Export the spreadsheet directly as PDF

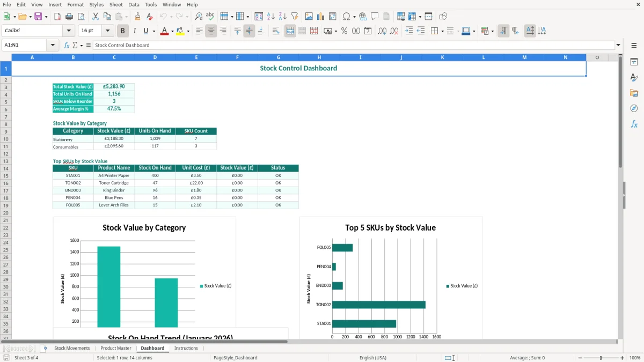pos(58,17)
